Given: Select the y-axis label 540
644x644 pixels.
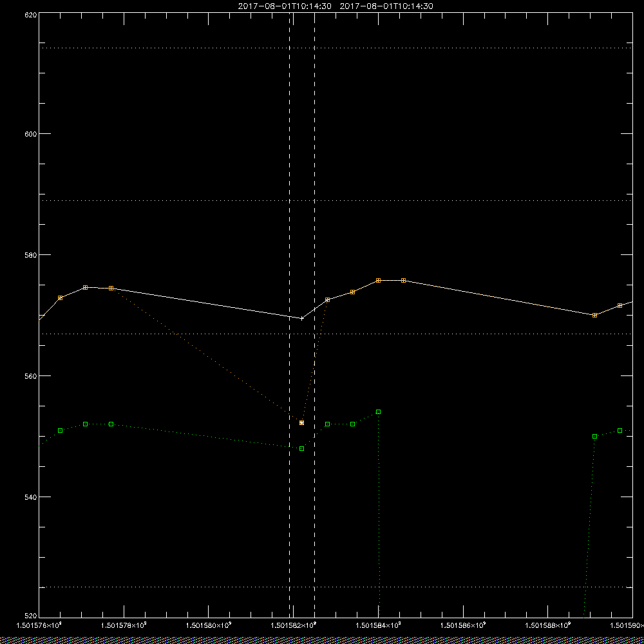Looking at the screenshot, I should pyautogui.click(x=31, y=497).
